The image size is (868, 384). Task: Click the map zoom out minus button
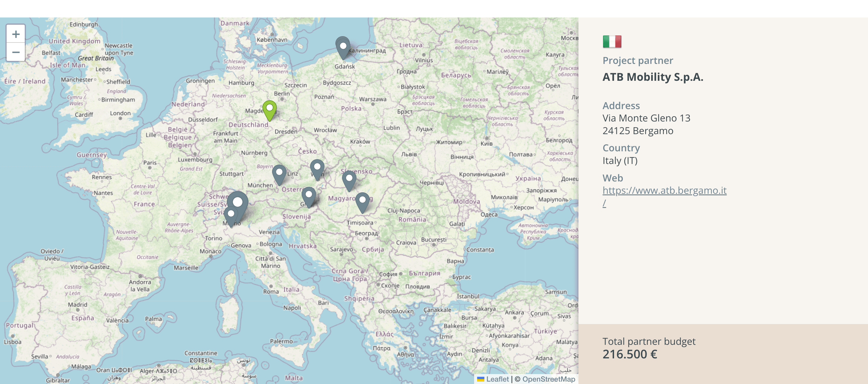15,52
